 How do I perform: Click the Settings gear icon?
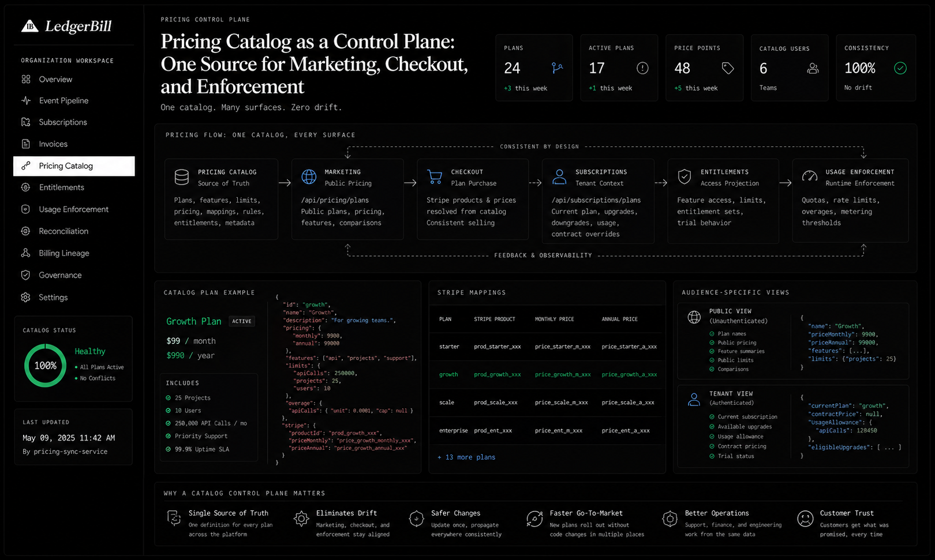[x=26, y=297]
